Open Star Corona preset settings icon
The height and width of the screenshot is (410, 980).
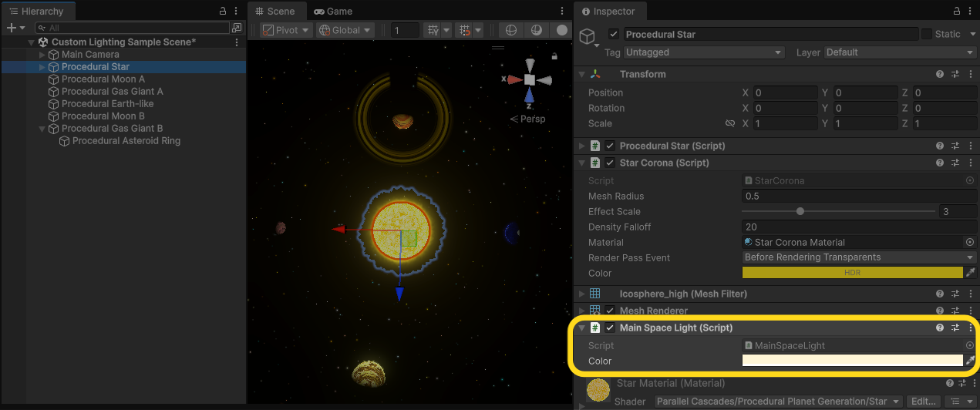click(955, 163)
